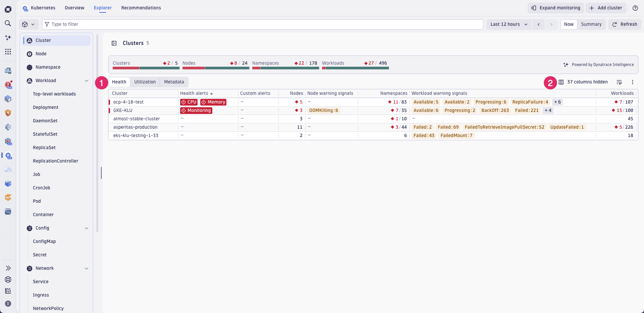
Task: Expand the sidebar using the double-chevron icon
Action: click(x=8, y=268)
